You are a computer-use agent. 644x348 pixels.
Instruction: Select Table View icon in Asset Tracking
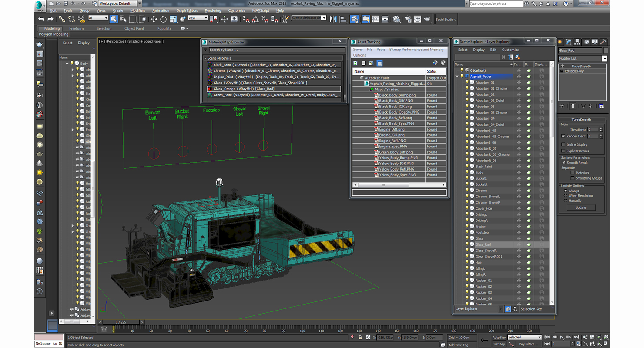(379, 64)
